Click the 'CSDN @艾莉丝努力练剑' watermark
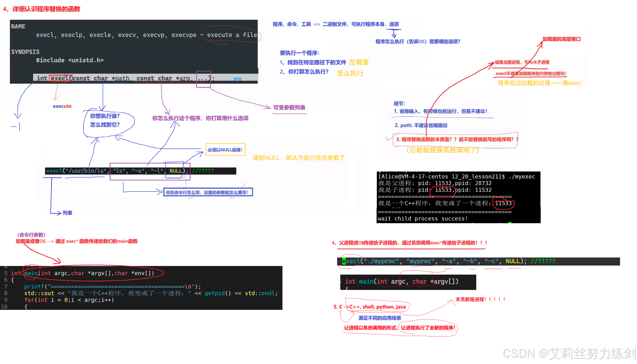 569,354
